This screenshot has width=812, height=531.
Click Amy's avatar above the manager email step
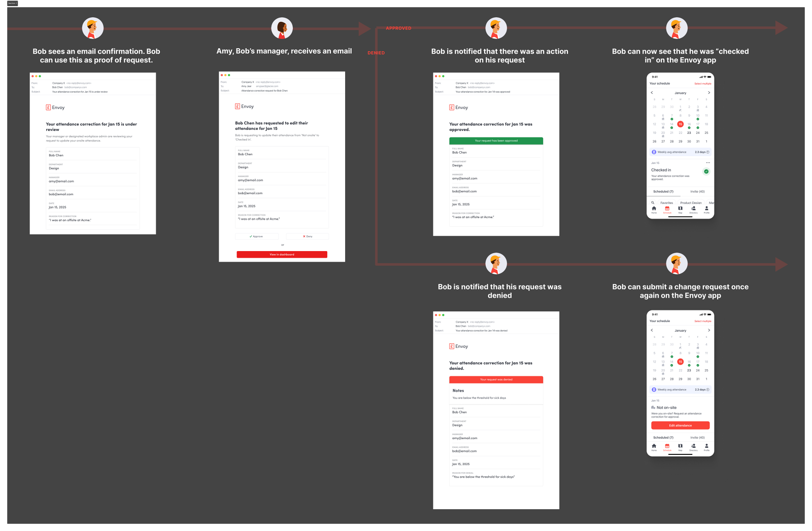(282, 28)
